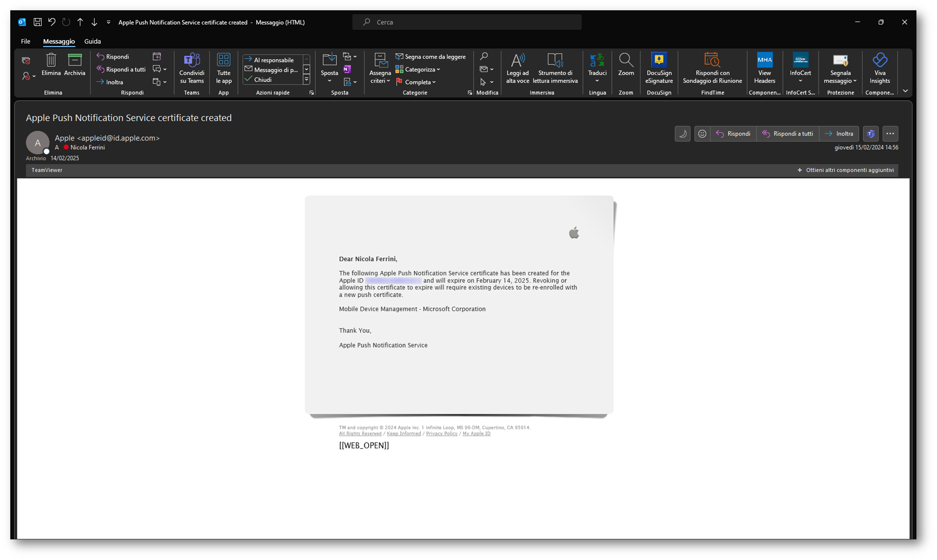Open the ribbon Zoom tool
The height and width of the screenshot is (560, 937).
[626, 65]
